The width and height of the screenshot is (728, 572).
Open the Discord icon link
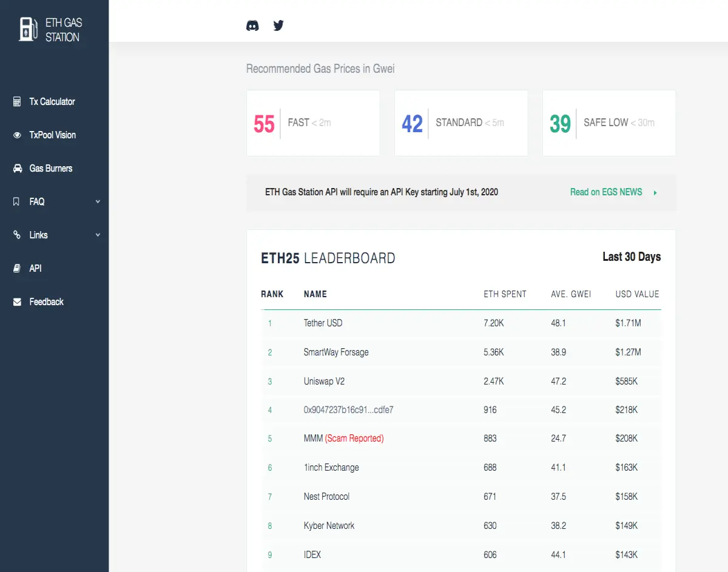(252, 25)
